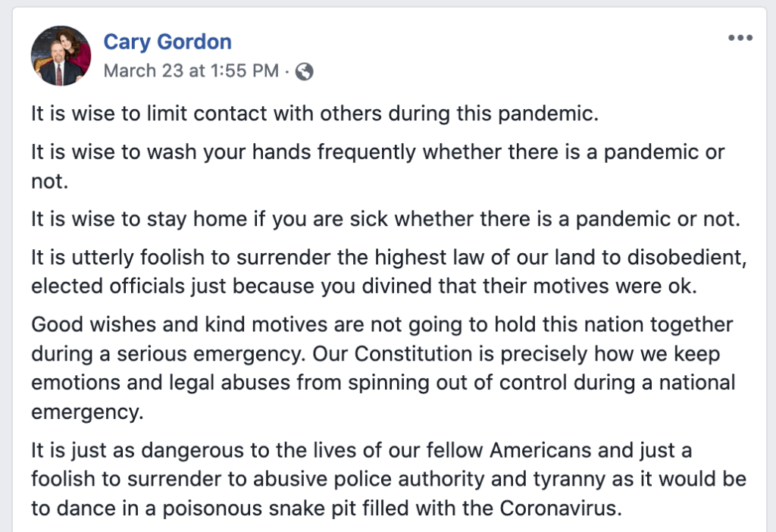Viewport: 776px width, 532px height.
Task: Click the paragraph about staying home if sick
Action: click(384, 219)
